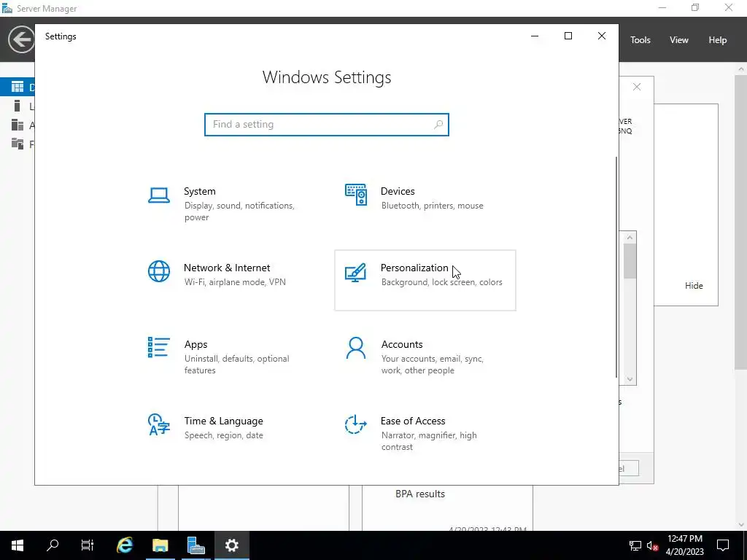Maximize the Settings window

(x=568, y=36)
